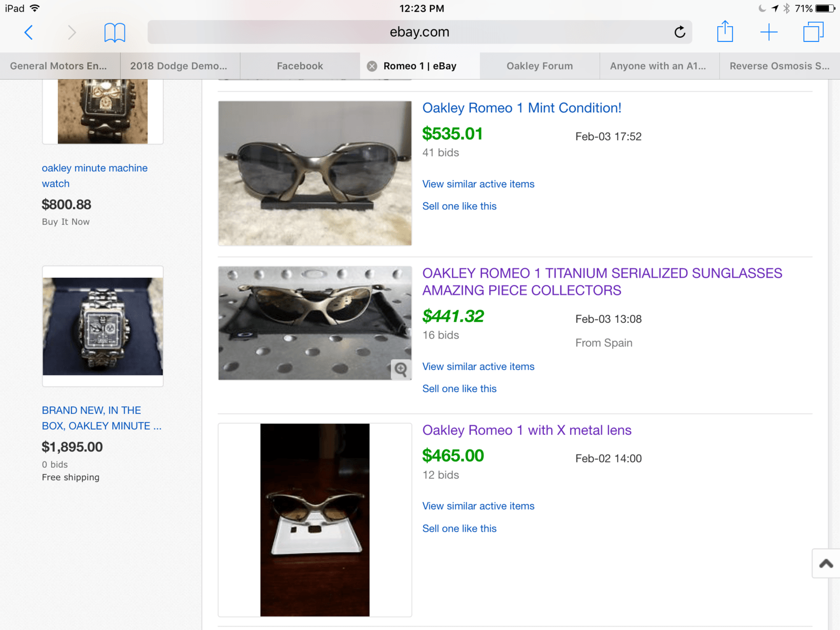Open the 2018 Dodge Demon tab

tap(178, 66)
